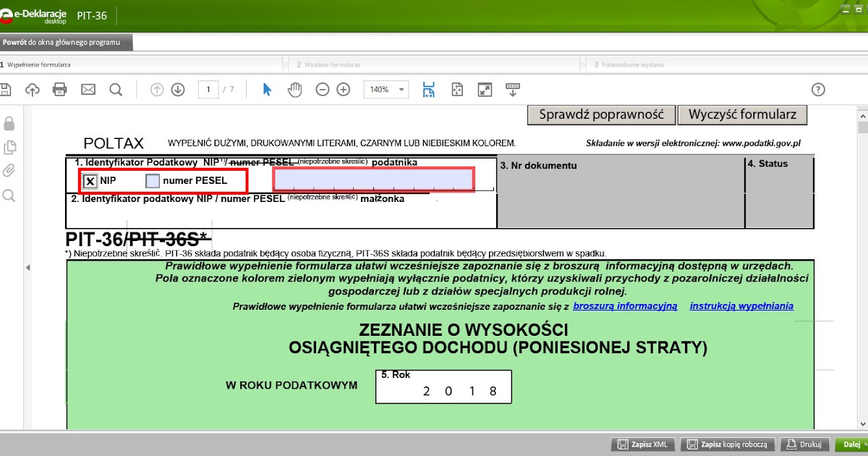Open the broszurą informacyjną link
868x456 pixels.
click(x=625, y=305)
